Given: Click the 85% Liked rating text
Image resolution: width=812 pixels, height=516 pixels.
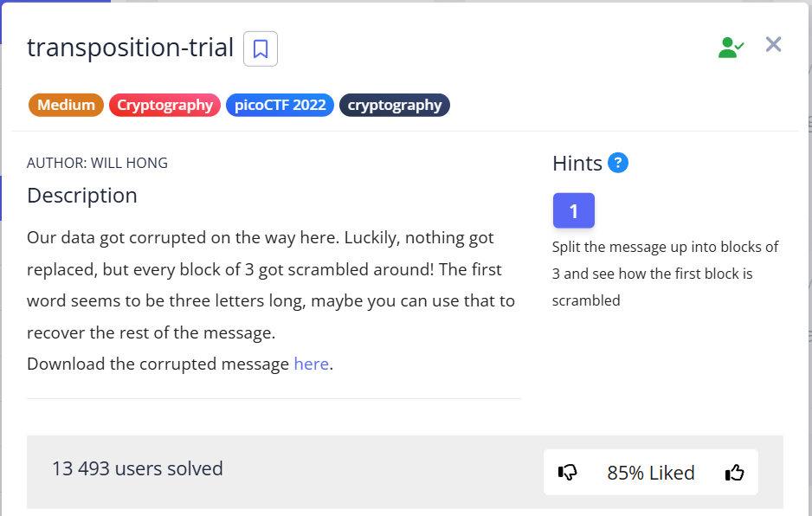Looking at the screenshot, I should click(x=651, y=473).
